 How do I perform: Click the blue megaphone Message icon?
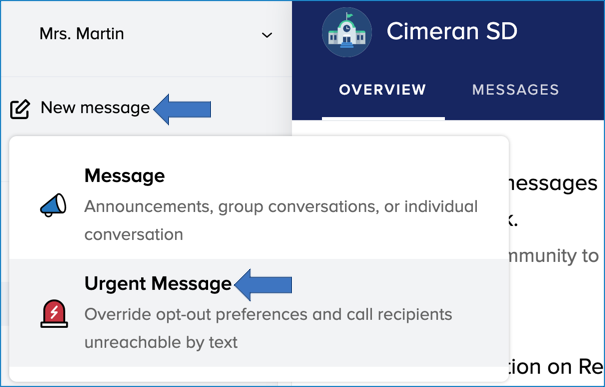53,205
